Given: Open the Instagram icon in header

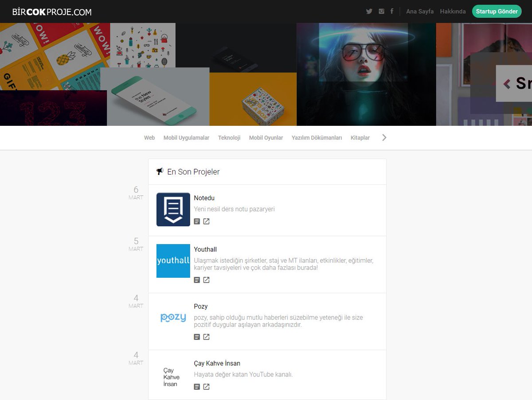Looking at the screenshot, I should coord(381,12).
